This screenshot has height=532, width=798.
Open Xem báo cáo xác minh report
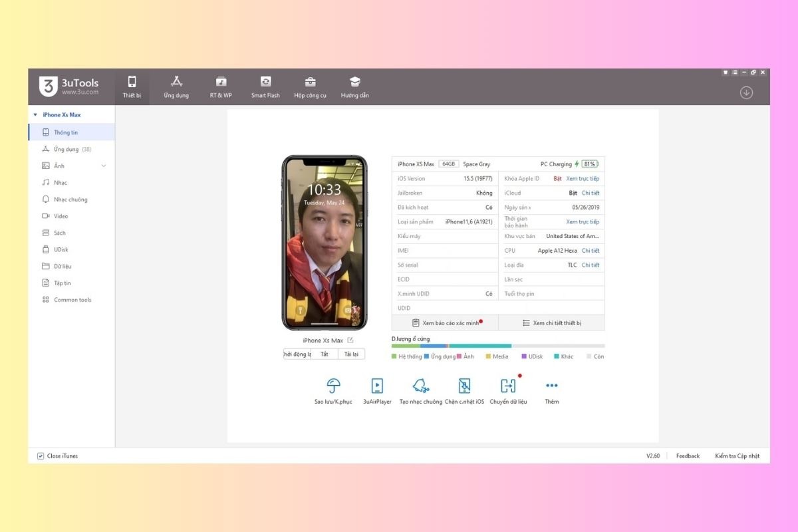tap(445, 323)
